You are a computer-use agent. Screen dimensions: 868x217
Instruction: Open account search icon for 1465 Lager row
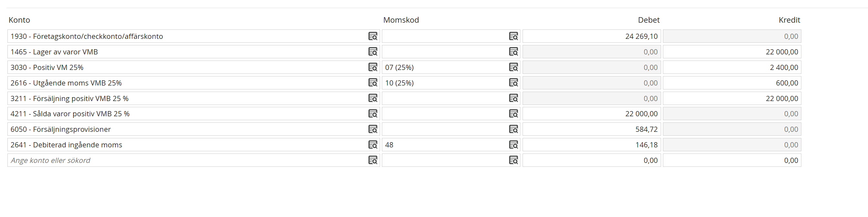pos(372,51)
